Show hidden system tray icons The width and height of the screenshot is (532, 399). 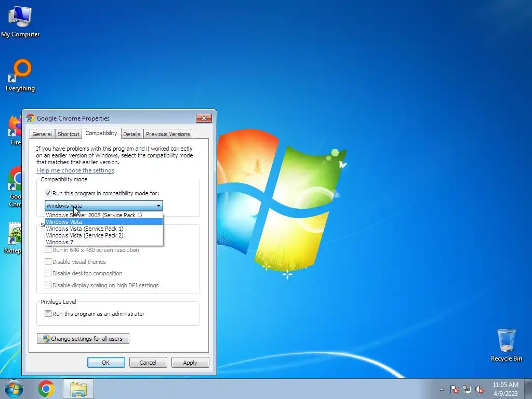click(442, 390)
